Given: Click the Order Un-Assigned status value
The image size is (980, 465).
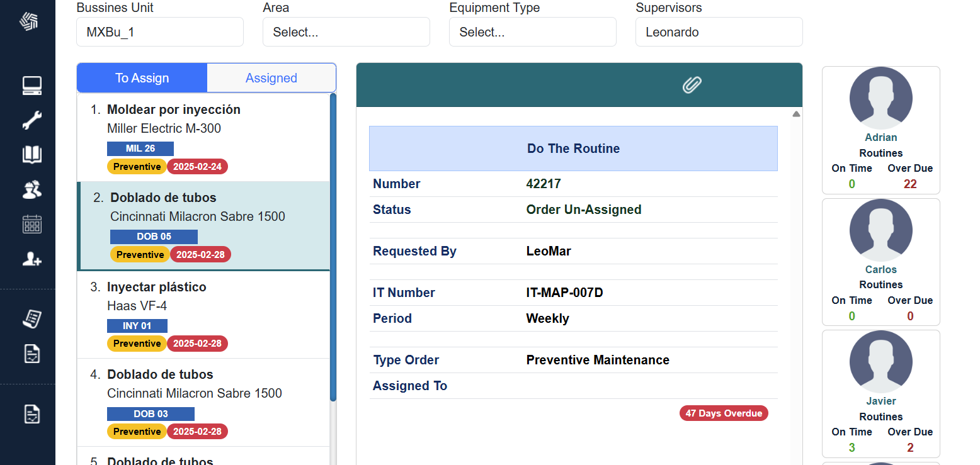Looking at the screenshot, I should (584, 210).
